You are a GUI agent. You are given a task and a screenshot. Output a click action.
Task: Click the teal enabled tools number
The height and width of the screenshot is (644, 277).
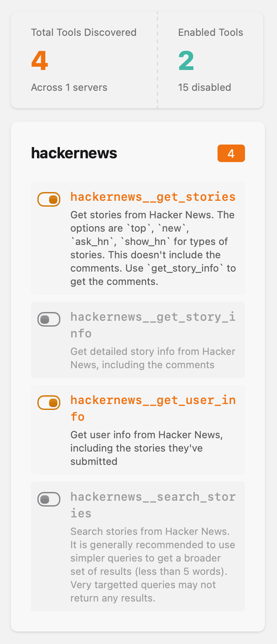pyautogui.click(x=186, y=61)
